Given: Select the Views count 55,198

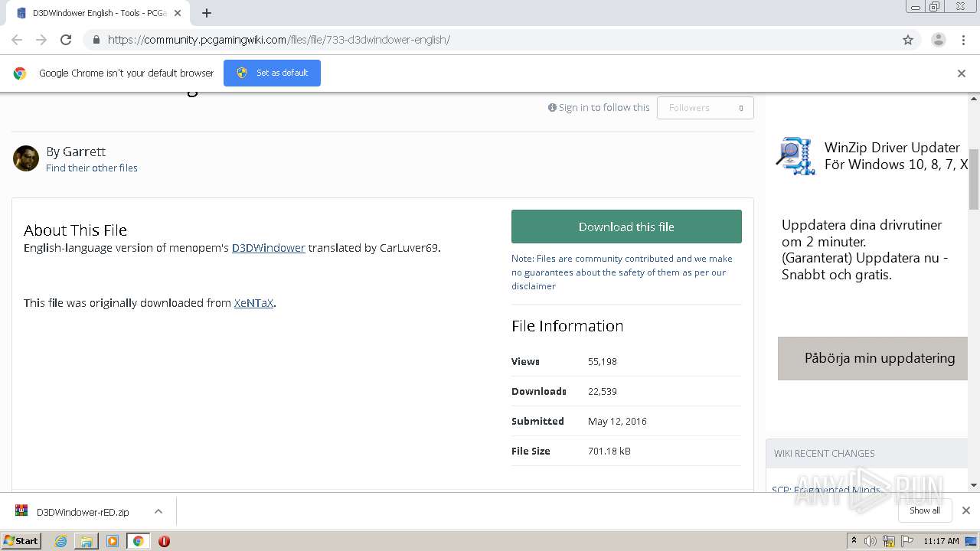Looking at the screenshot, I should click(x=602, y=362).
